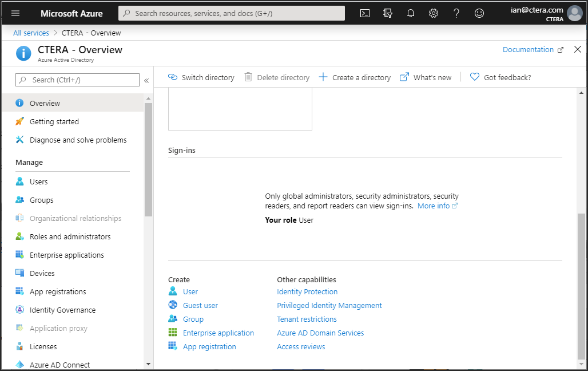Go to All services breadcrumb
588x371 pixels.
31,33
